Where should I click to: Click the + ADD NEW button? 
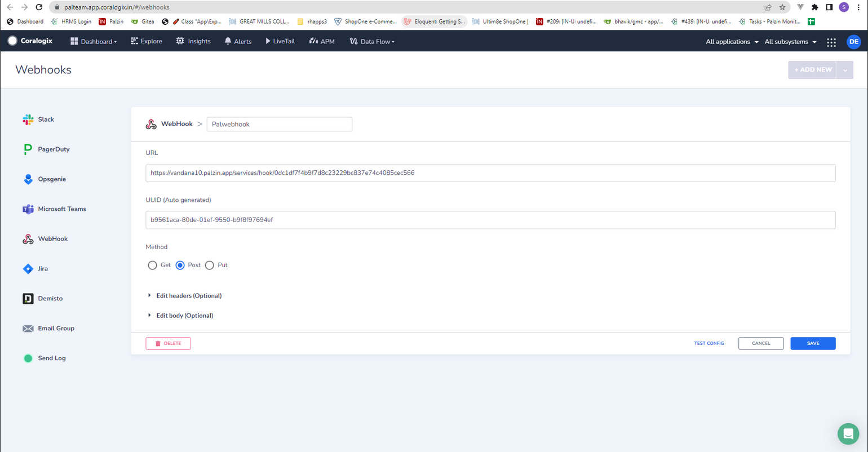coord(813,70)
